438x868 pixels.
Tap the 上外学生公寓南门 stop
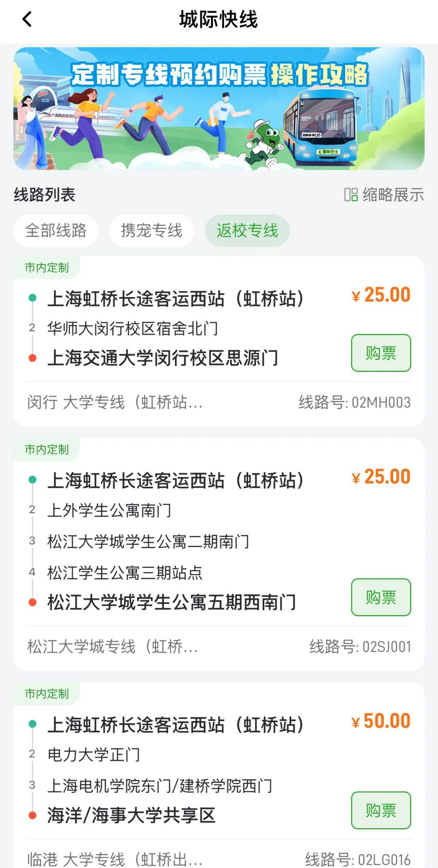coord(109,510)
